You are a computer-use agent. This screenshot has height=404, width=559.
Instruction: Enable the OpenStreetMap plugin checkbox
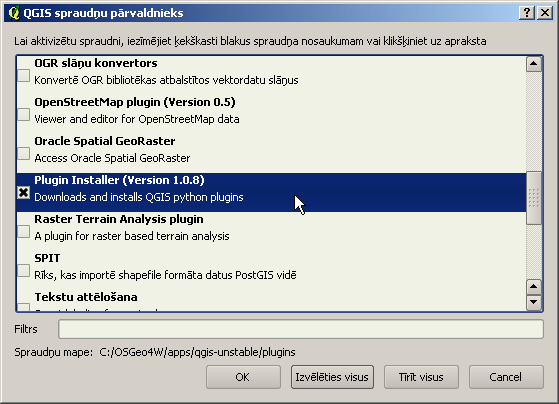click(x=24, y=114)
